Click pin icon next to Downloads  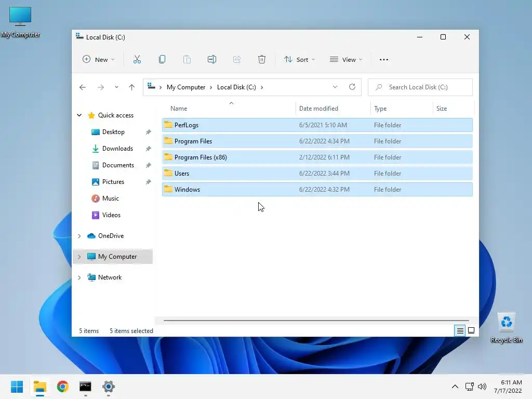148,149
